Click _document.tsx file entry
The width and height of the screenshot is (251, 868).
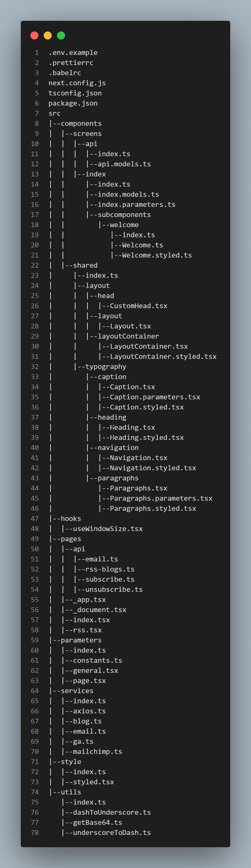[x=99, y=610]
